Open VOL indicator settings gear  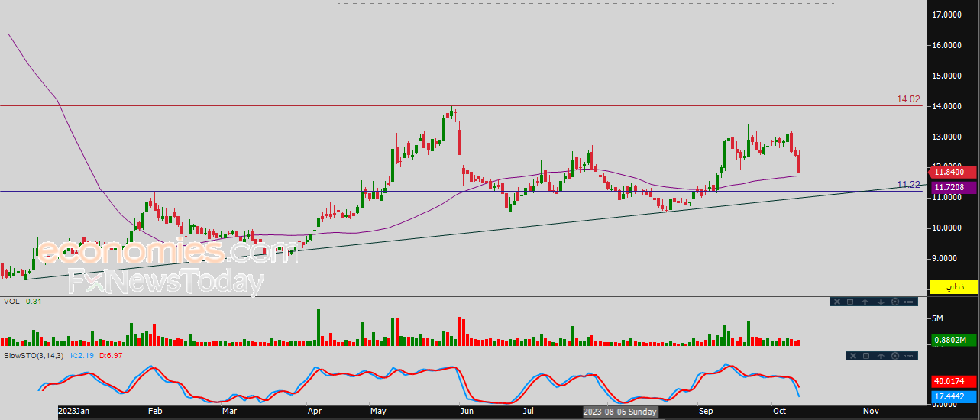coord(895,302)
